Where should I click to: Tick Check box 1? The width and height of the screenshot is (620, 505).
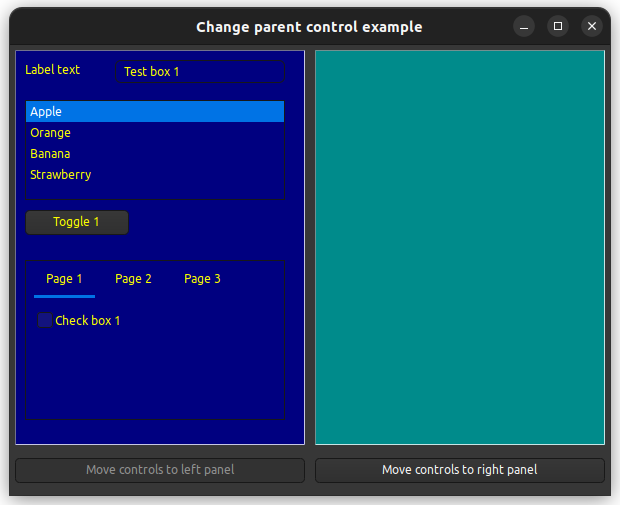tap(45, 320)
